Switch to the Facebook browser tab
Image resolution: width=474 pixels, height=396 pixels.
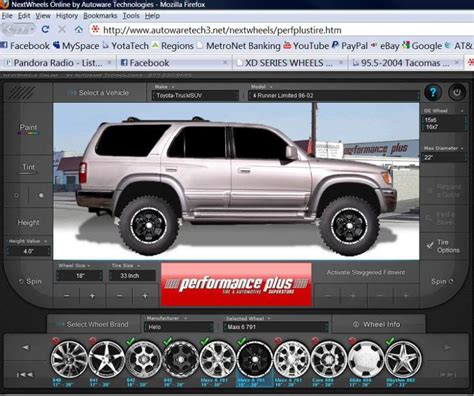173,63
